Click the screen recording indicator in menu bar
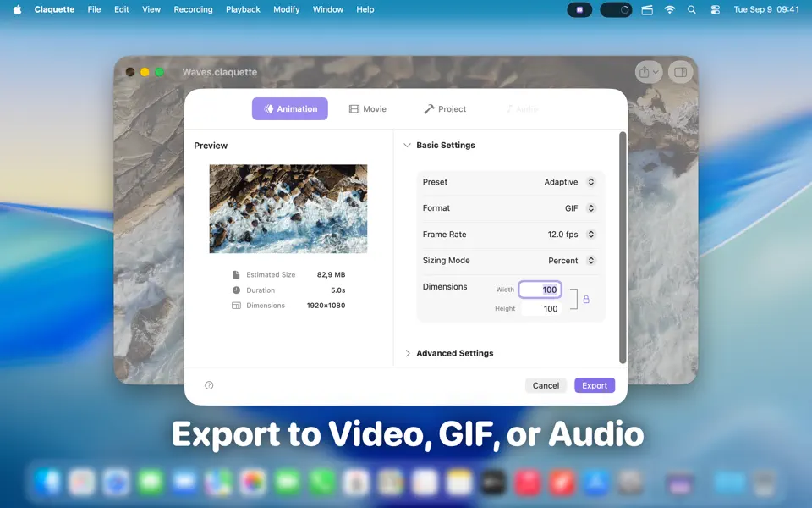This screenshot has width=812, height=508. click(579, 9)
